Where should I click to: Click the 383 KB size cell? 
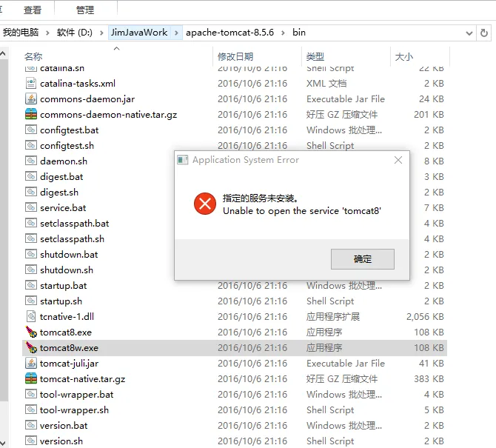click(x=429, y=378)
